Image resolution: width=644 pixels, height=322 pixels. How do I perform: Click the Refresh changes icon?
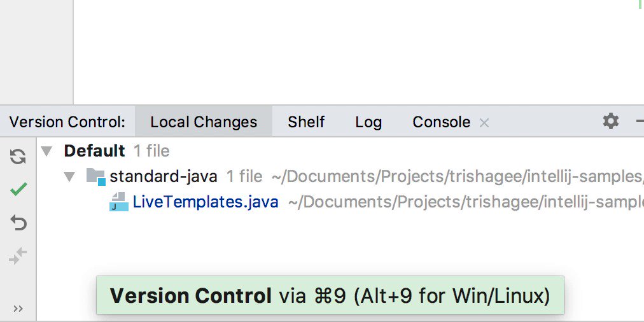18,157
